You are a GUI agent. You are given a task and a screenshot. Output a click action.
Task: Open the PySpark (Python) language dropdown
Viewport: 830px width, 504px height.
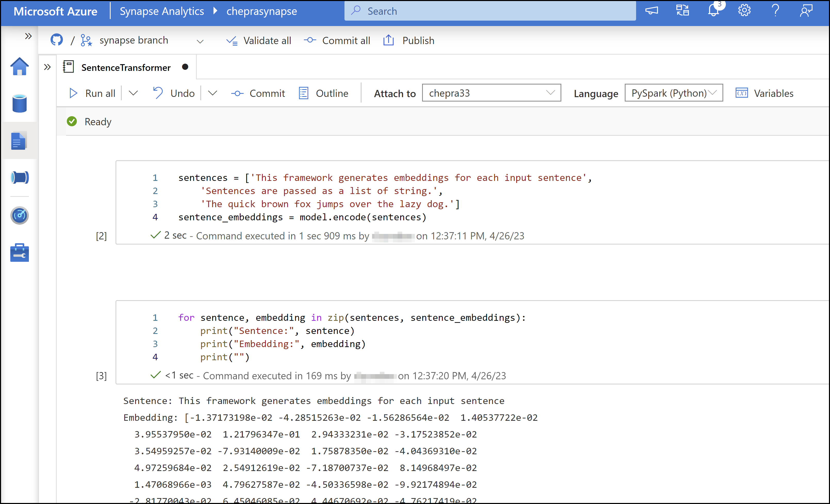click(x=674, y=93)
